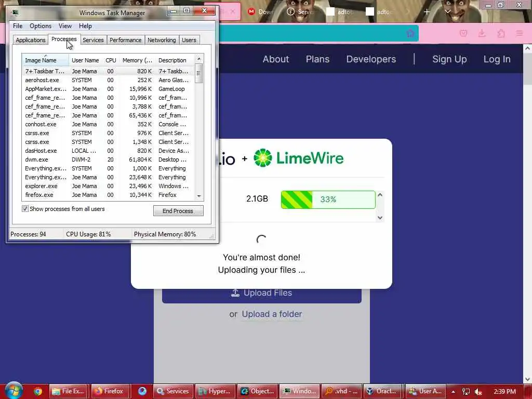Sort processes by User Name column
Image resolution: width=532 pixels, height=399 pixels.
(x=86, y=60)
